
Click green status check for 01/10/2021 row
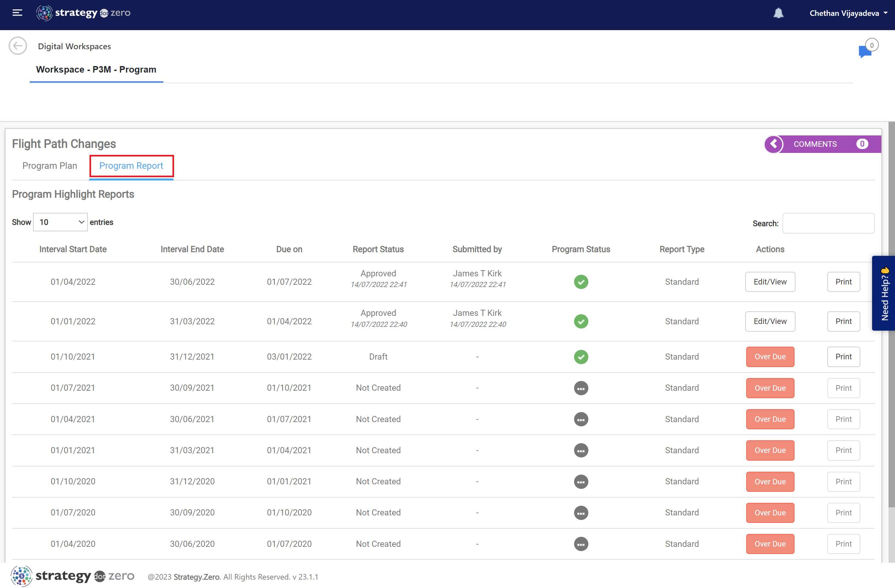click(581, 357)
